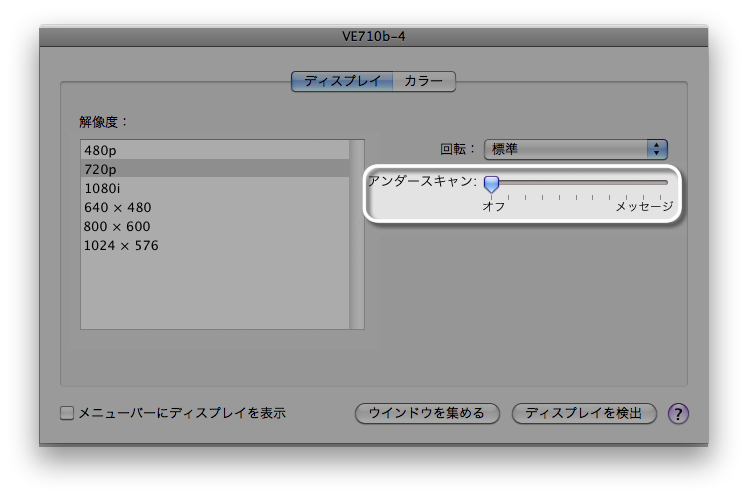Select 800 × 600 resolution
This screenshot has width=748, height=498.
[214, 226]
